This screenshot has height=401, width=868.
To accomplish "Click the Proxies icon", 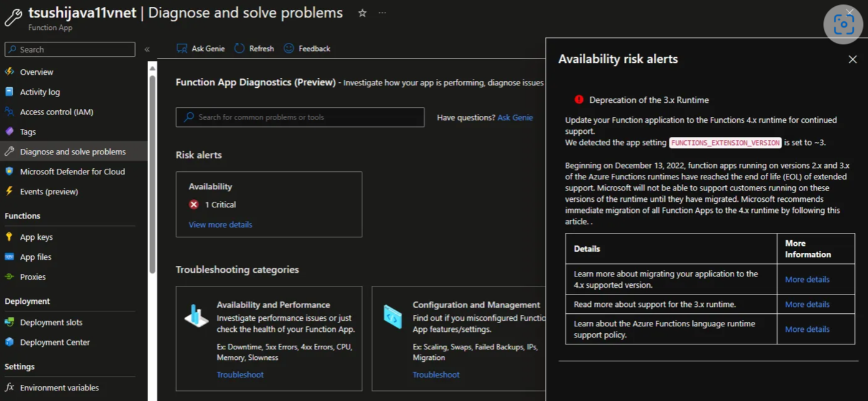I will [x=9, y=276].
